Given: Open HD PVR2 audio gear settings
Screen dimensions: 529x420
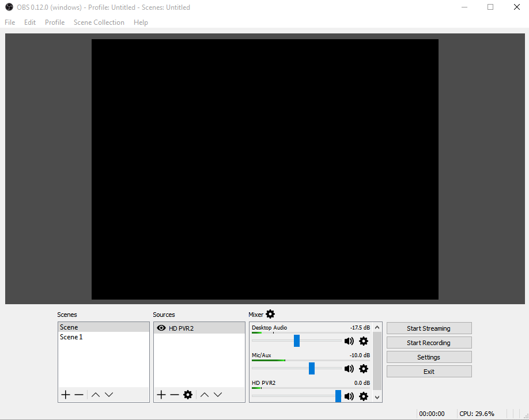Looking at the screenshot, I should click(x=364, y=396).
